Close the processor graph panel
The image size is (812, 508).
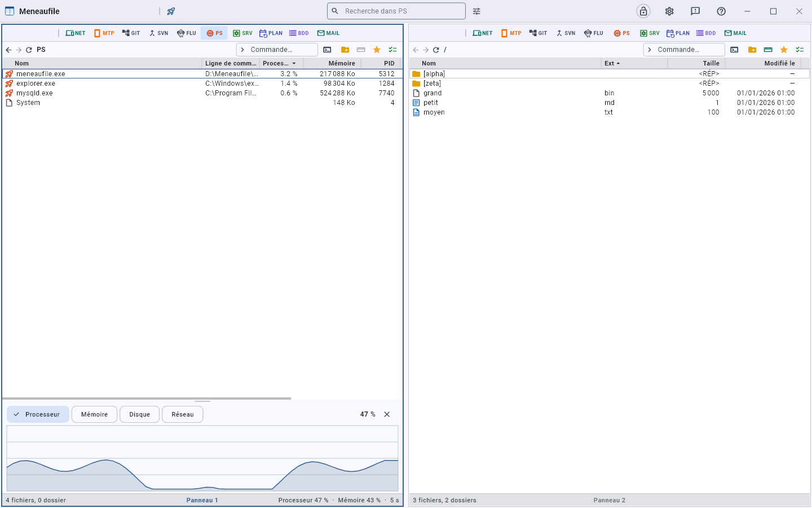click(387, 414)
